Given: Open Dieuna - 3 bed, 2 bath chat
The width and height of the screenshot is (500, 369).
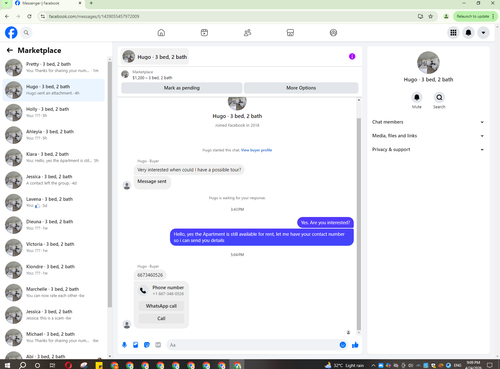Looking at the screenshot, I should (54, 225).
